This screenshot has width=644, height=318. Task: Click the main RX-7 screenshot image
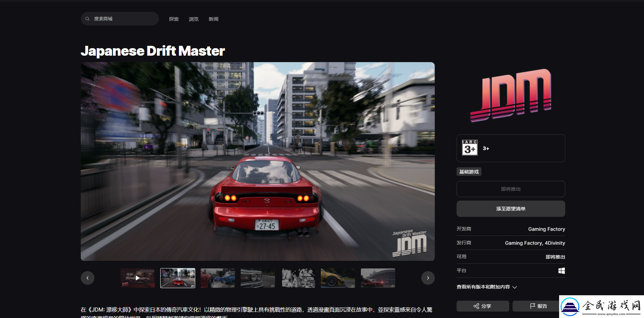point(258,162)
